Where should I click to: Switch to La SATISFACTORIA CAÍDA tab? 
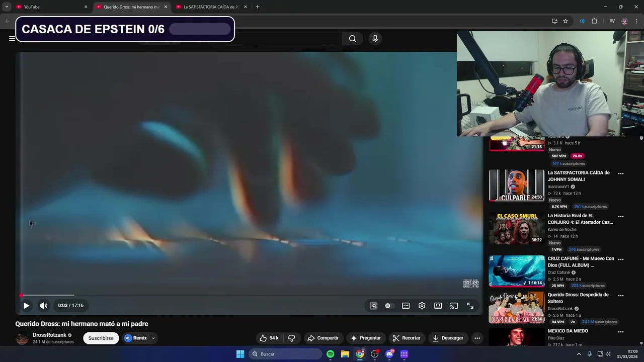coord(211,7)
